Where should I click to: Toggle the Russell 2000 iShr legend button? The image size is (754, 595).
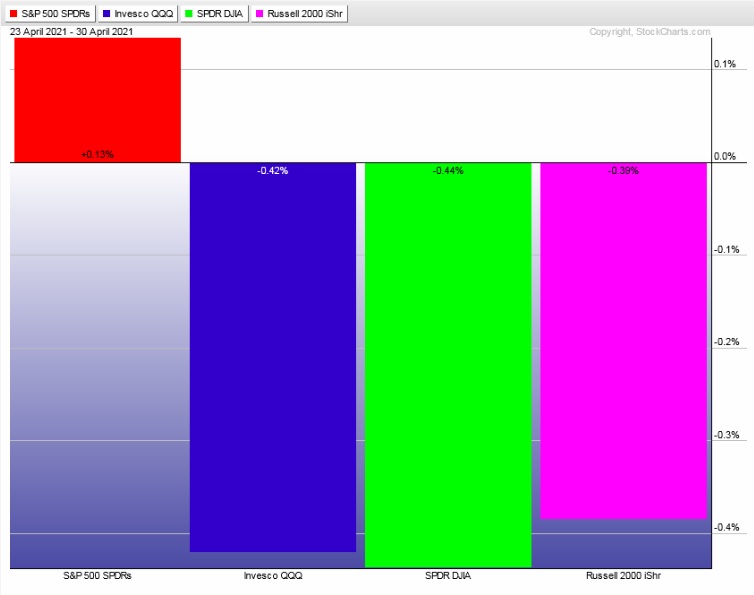(x=299, y=13)
